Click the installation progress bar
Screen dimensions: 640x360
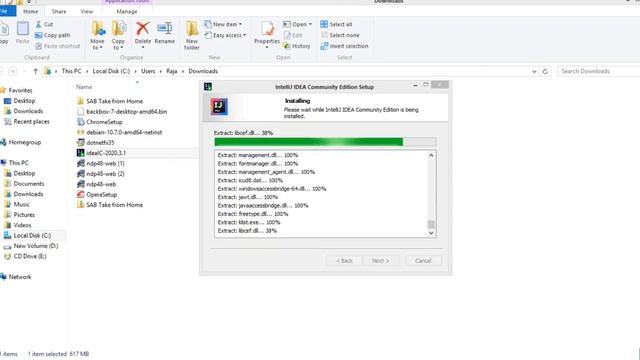325,142
